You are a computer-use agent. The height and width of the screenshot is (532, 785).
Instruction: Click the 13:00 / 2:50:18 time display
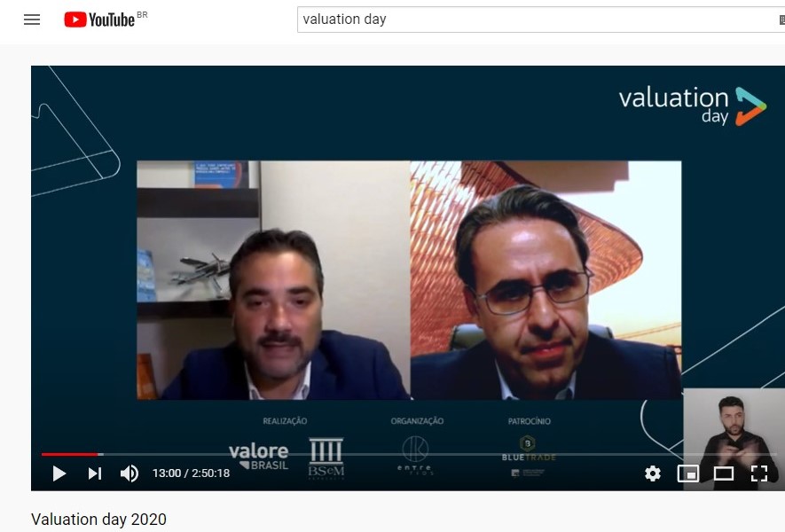click(x=191, y=473)
